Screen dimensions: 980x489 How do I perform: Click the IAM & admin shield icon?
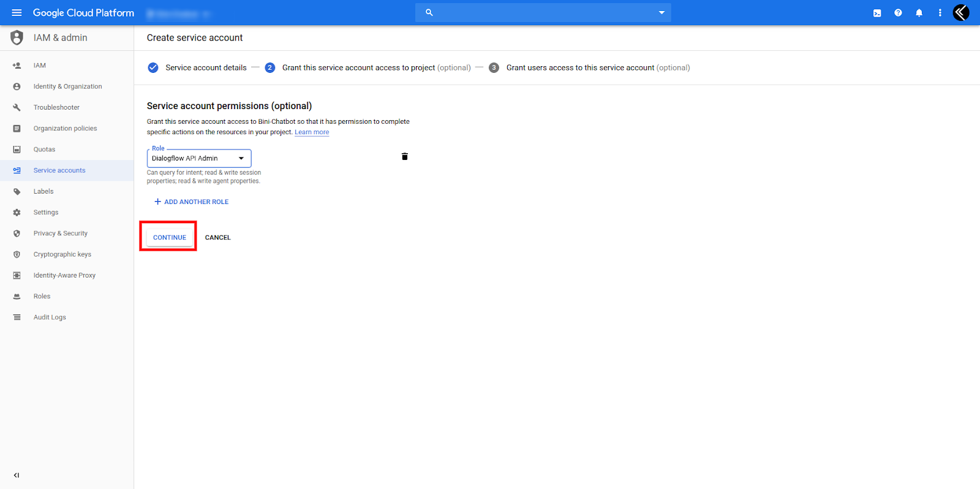[17, 38]
